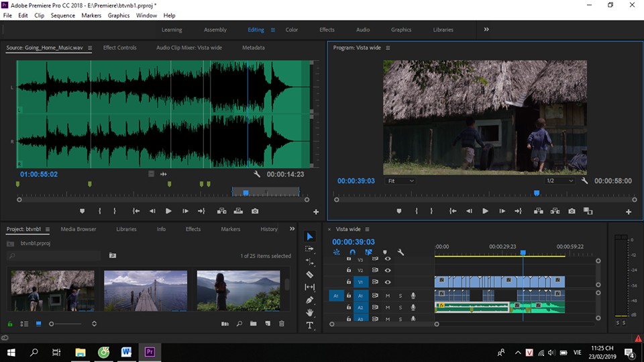The height and width of the screenshot is (362, 644).
Task: Mute track A1
Action: tap(387, 296)
